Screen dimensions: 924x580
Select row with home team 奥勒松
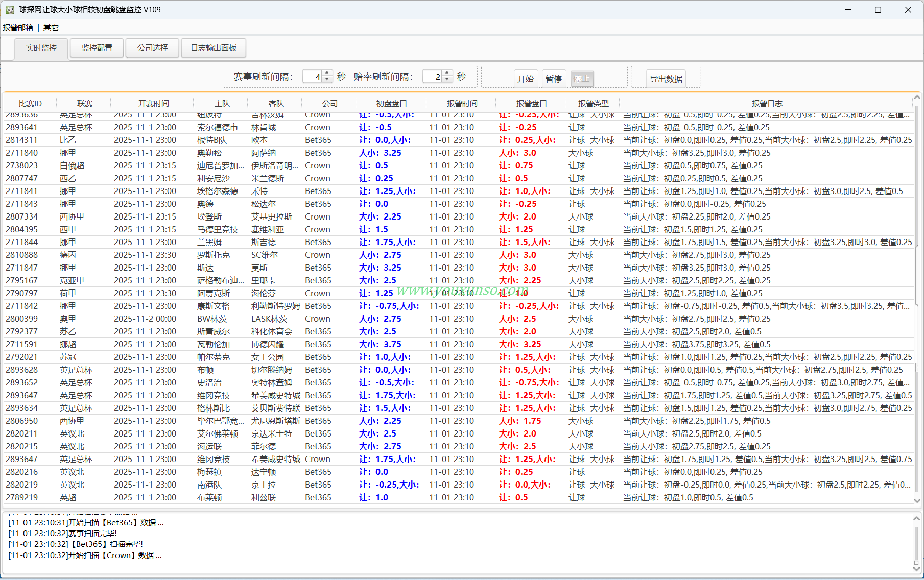pyautogui.click(x=458, y=153)
